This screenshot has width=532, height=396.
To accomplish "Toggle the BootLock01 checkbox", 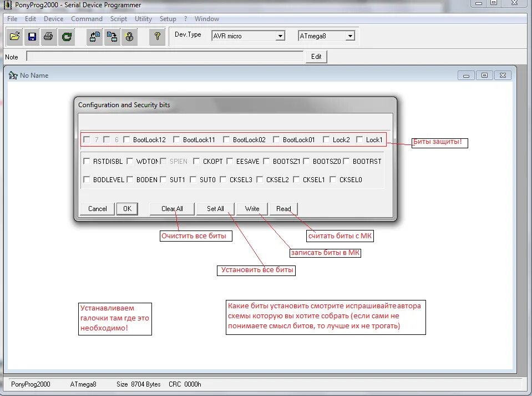I will click(x=276, y=139).
